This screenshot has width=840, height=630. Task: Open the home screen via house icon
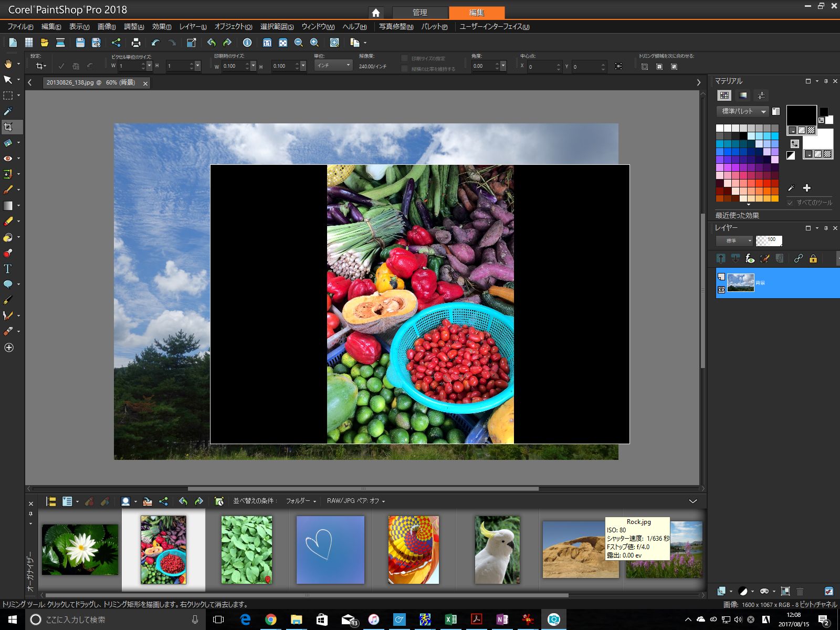click(376, 13)
